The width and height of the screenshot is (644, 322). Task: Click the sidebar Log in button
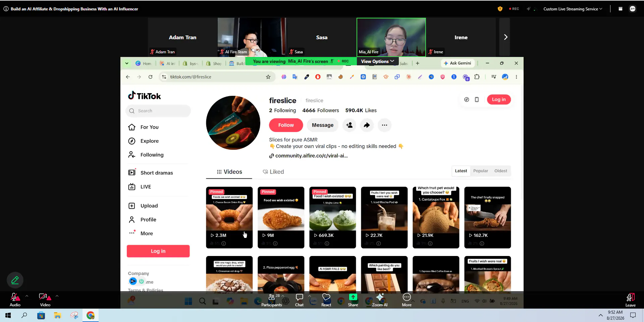[158, 251]
